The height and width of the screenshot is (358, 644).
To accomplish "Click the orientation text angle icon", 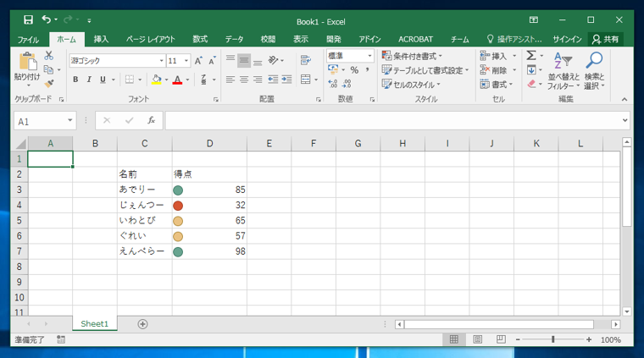I will click(273, 61).
